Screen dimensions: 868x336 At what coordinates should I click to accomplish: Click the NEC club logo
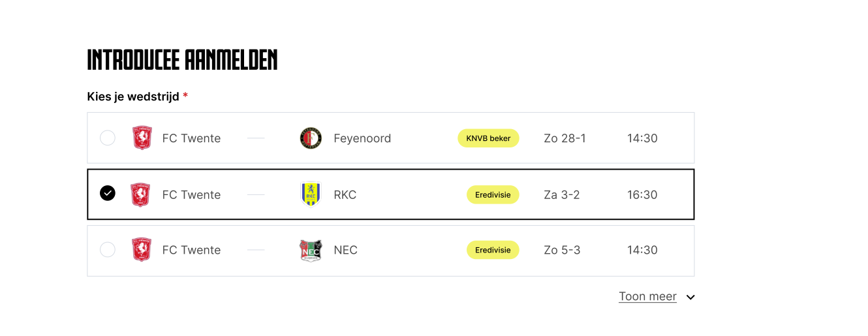[311, 250]
